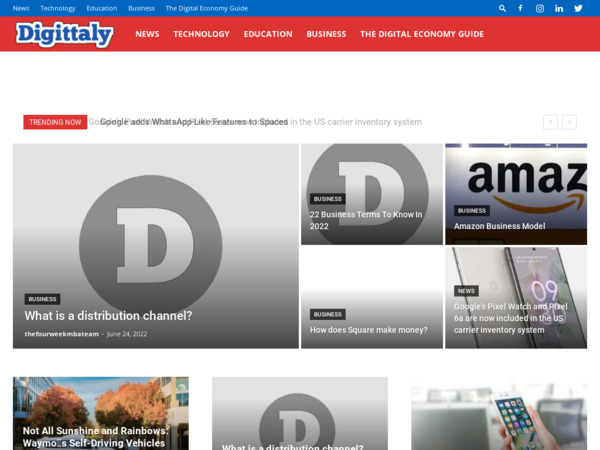Open Business in red main menu
This screenshot has height=450, width=600.
[326, 34]
